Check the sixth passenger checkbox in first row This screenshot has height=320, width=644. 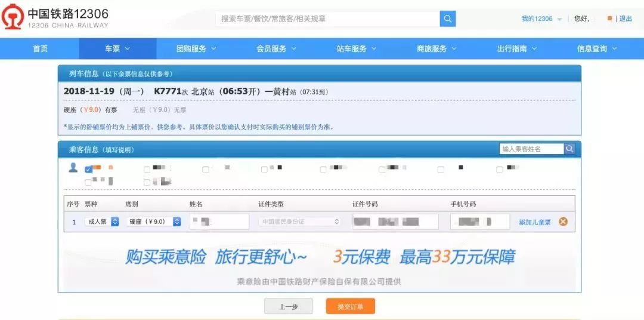click(382, 170)
